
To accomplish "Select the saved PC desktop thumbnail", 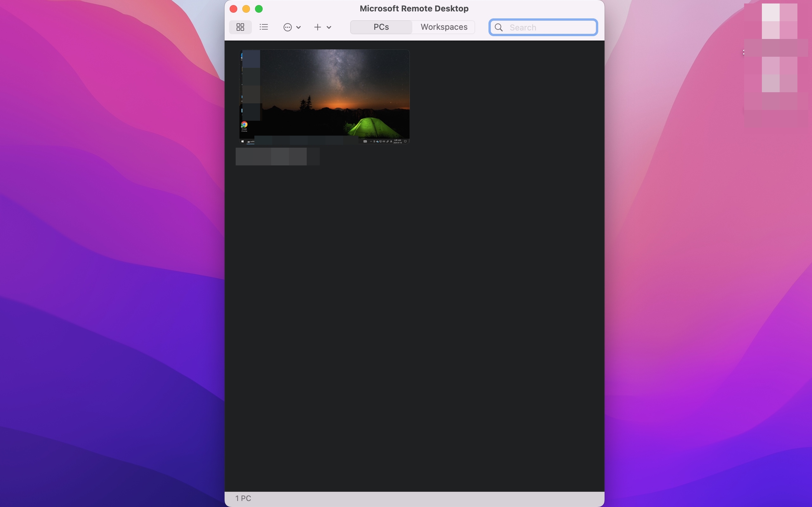I will (324, 97).
